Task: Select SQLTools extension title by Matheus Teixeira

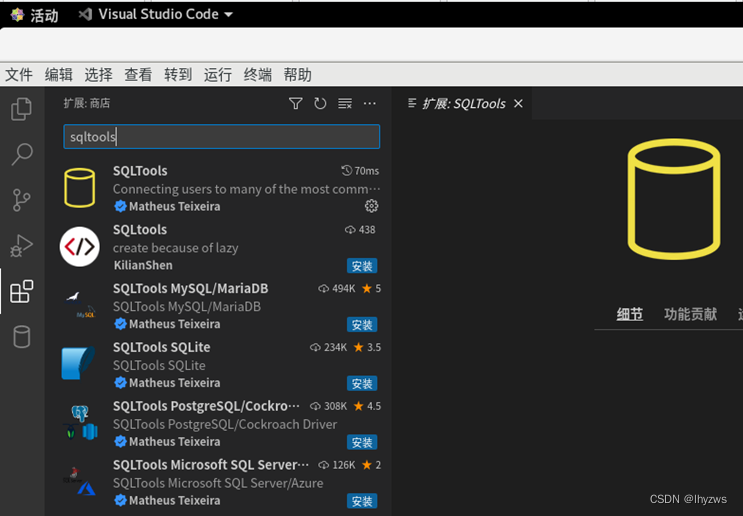Action: coord(140,171)
